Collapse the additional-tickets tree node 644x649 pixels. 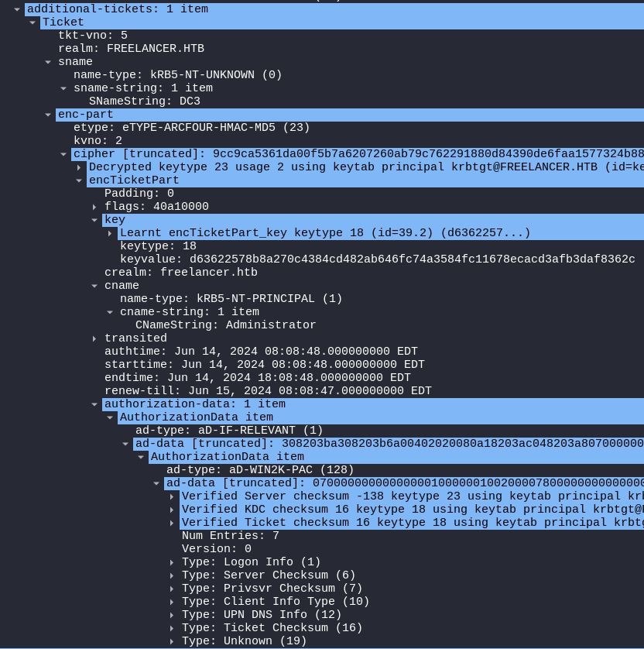click(17, 9)
